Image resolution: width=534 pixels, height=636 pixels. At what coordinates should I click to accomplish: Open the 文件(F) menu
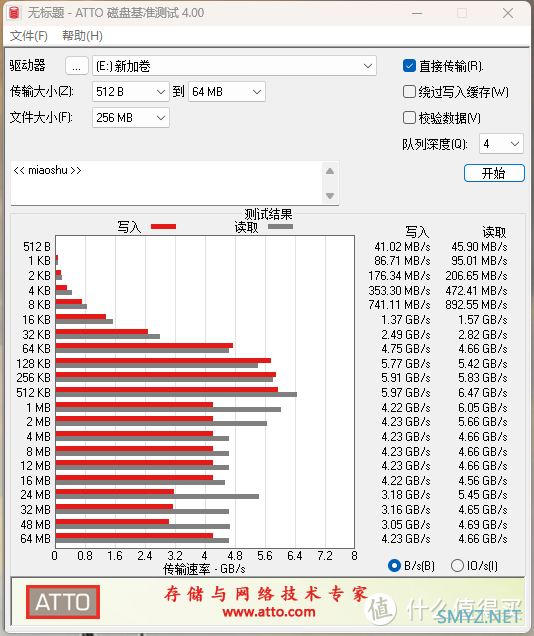(x=28, y=36)
